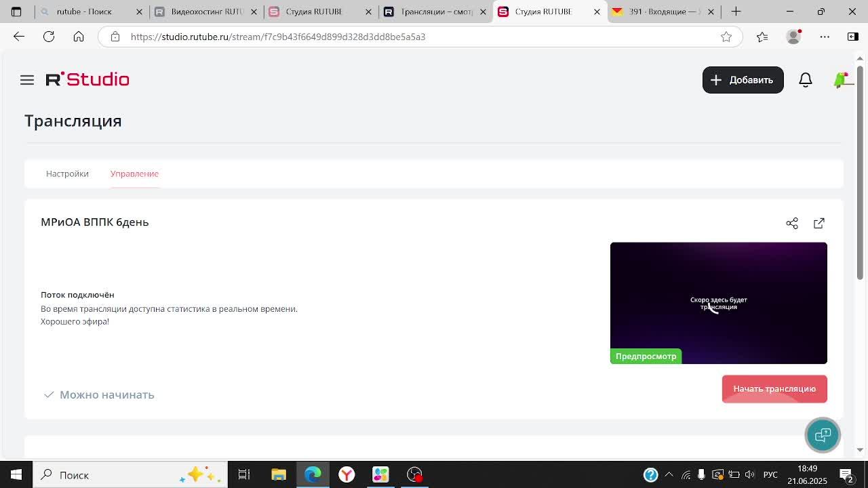Click the stream preview thumbnail

[x=719, y=303]
